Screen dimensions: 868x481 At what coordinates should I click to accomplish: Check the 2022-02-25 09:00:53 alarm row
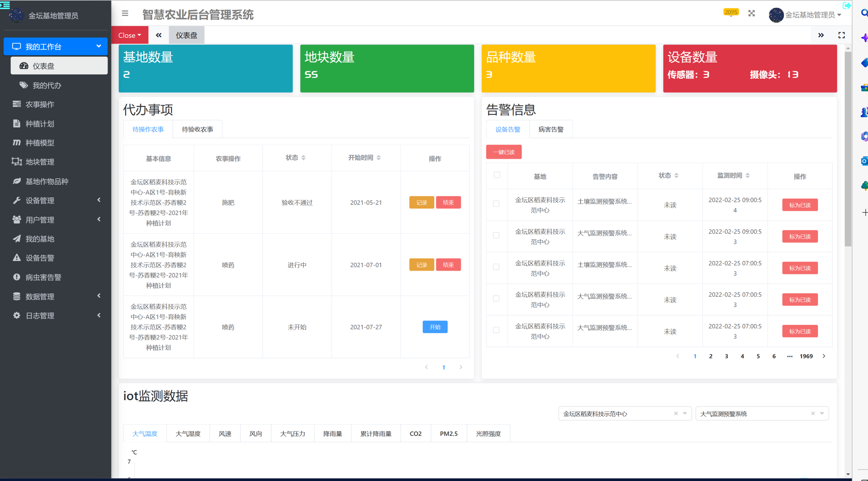[x=496, y=235]
